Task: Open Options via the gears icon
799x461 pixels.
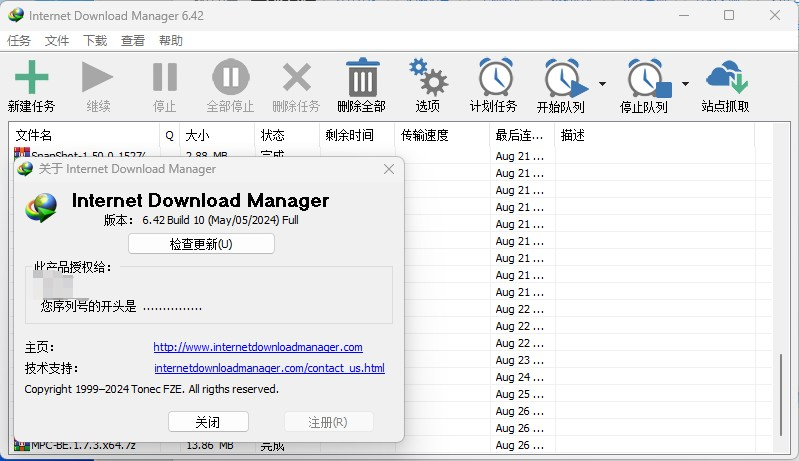Action: tap(427, 78)
